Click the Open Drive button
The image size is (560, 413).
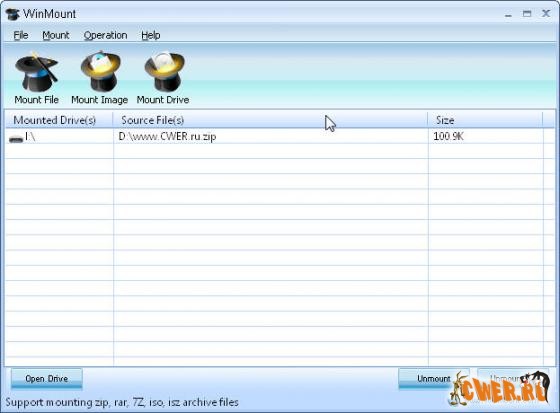(x=47, y=379)
